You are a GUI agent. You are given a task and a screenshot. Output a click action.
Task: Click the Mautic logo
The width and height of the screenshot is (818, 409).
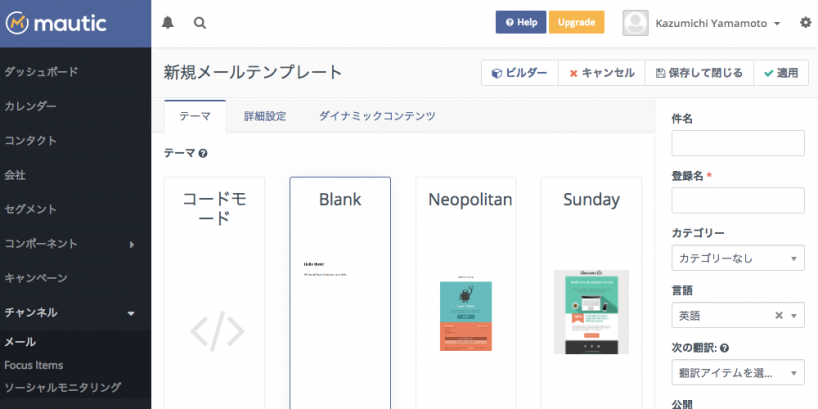coord(56,22)
